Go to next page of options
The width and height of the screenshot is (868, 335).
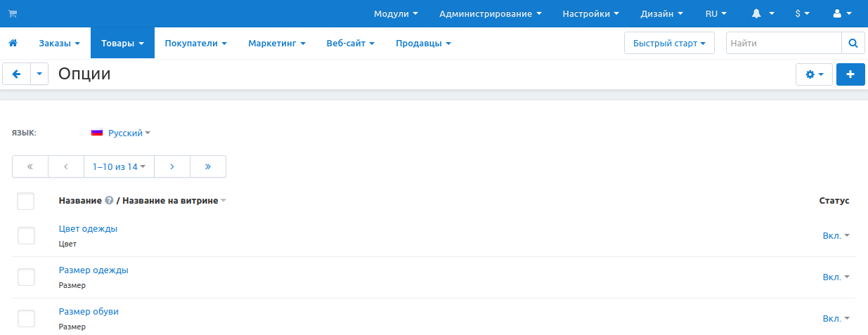(x=172, y=166)
